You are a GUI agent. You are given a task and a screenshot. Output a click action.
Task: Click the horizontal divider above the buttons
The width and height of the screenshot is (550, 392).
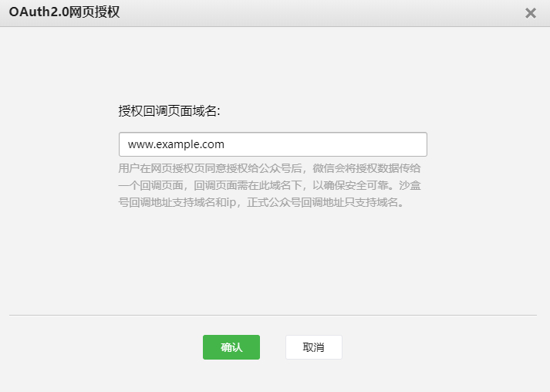[x=272, y=315]
